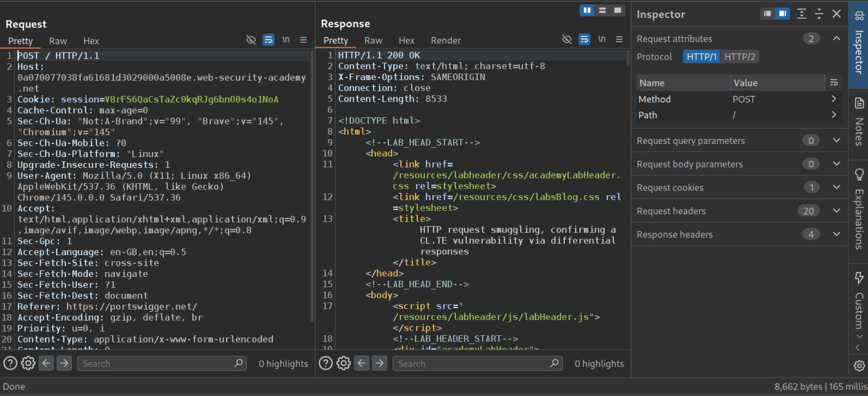Click the Request panel settings gear icon
This screenshot has height=396, width=868.
pos(28,363)
